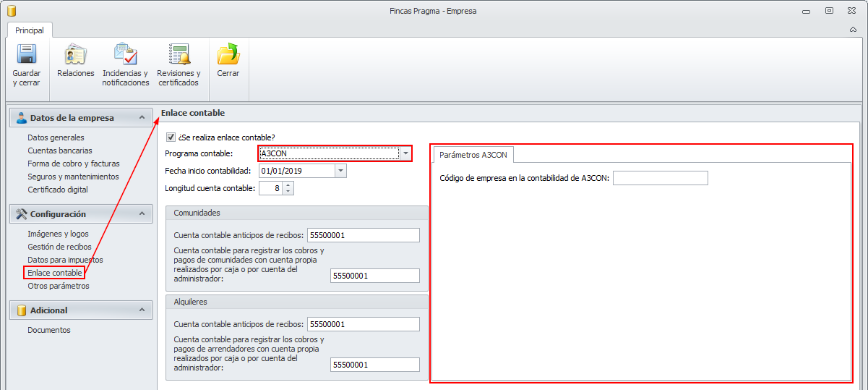The image size is (868, 390).
Task: Open Imágenes y logos in sidebar
Action: (x=58, y=234)
